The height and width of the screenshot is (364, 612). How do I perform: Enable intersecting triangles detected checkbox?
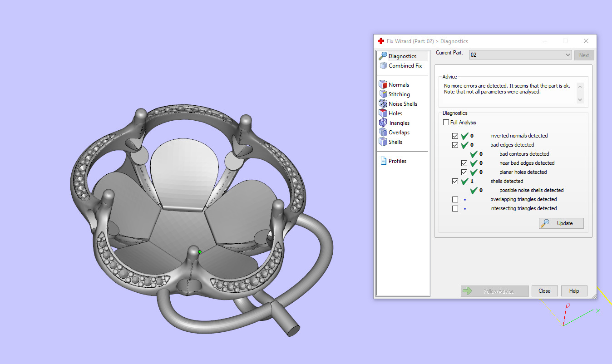[455, 208]
